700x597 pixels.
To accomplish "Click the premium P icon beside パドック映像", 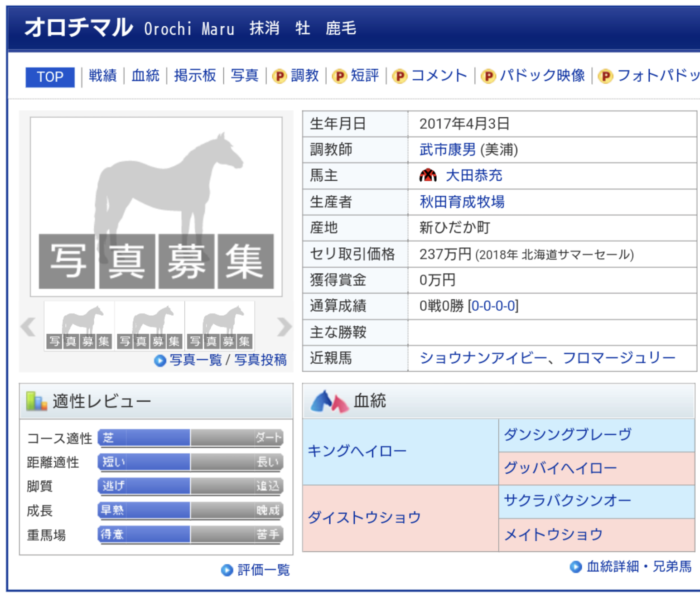I will 488,76.
